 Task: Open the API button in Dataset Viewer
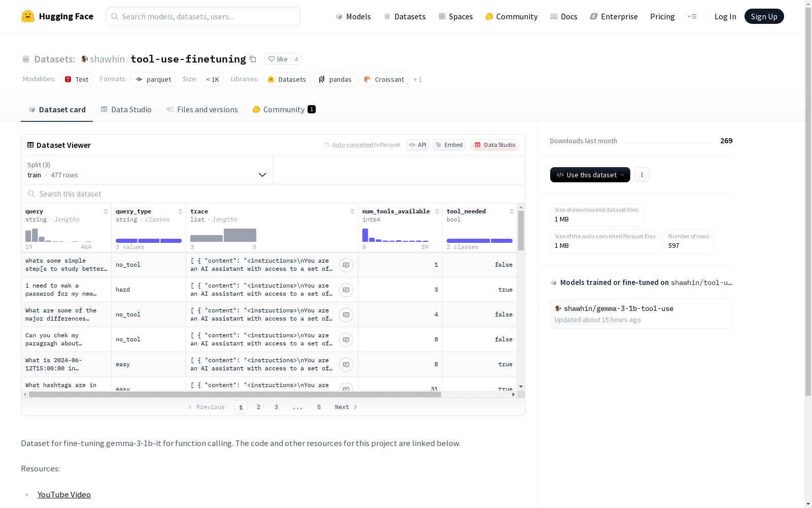point(418,145)
